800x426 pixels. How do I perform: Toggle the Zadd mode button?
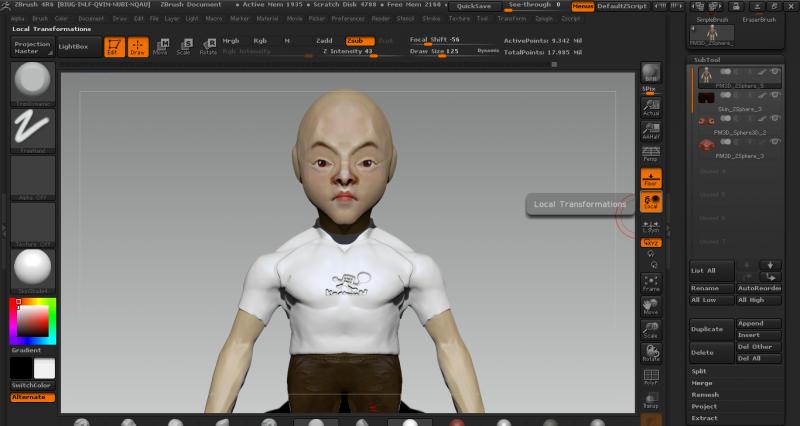[x=324, y=41]
